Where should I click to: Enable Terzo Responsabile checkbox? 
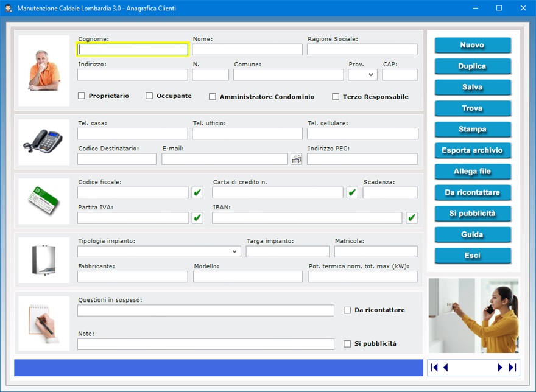point(336,97)
